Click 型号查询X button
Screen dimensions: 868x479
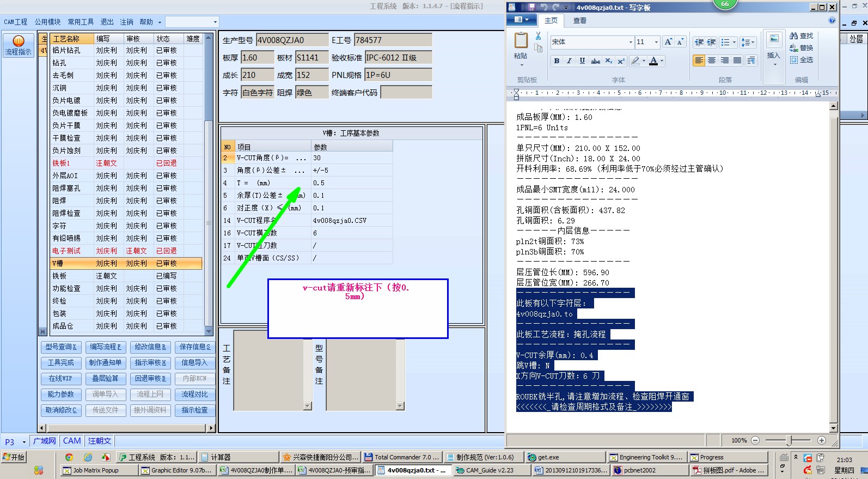coord(61,347)
